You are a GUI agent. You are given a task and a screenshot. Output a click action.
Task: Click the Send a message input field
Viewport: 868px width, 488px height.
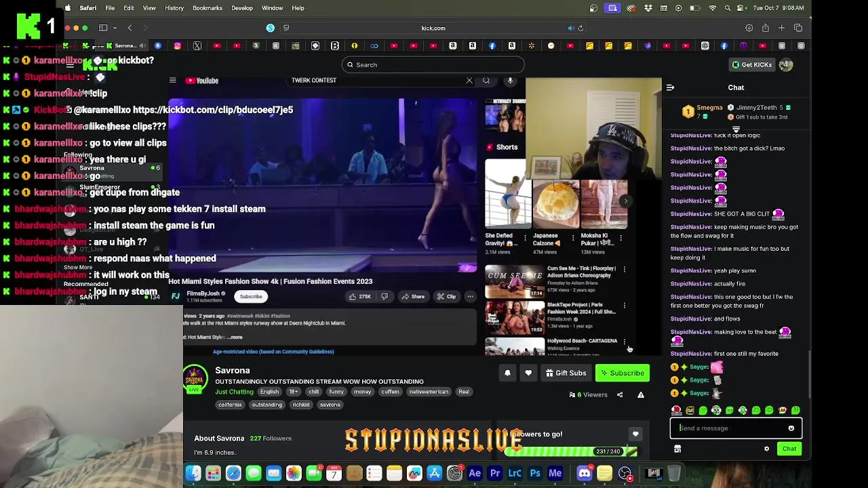(x=736, y=428)
